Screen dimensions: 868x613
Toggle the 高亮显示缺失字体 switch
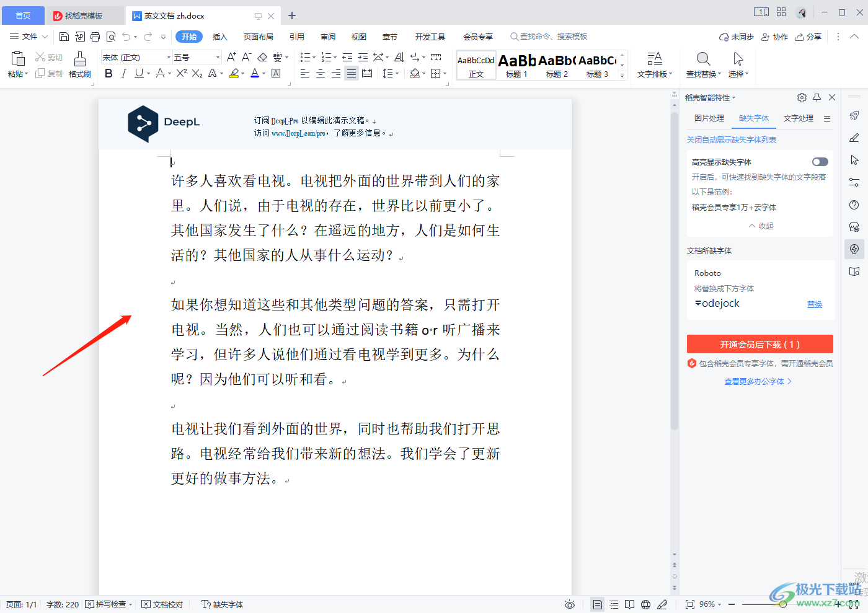point(820,161)
